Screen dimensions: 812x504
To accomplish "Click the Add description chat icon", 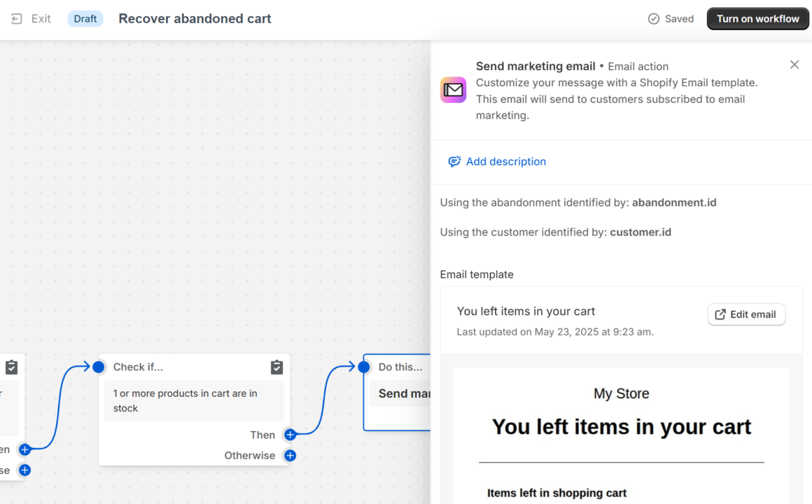I will tap(454, 162).
